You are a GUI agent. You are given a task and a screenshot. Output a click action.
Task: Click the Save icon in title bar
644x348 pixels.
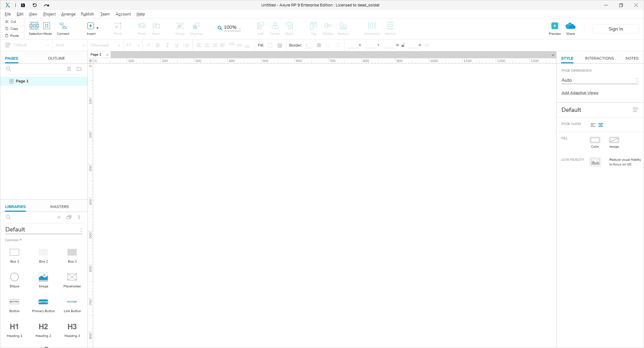point(23,5)
